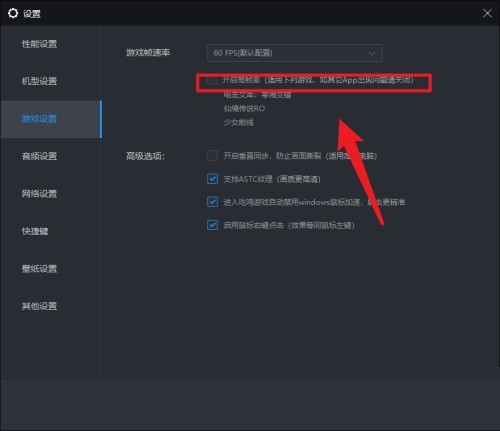Image resolution: width=500 pixels, height=431 pixels.
Task: Click the 设置 title text
Action: pos(32,14)
